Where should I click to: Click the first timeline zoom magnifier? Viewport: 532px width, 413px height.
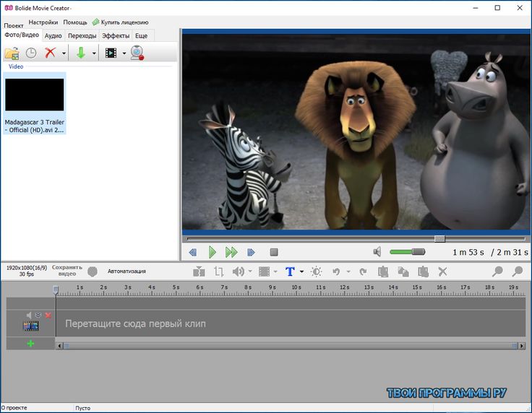(497, 271)
